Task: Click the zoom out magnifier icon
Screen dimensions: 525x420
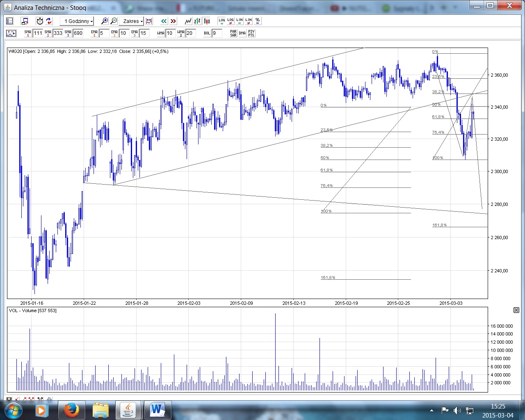Action: coord(114,21)
